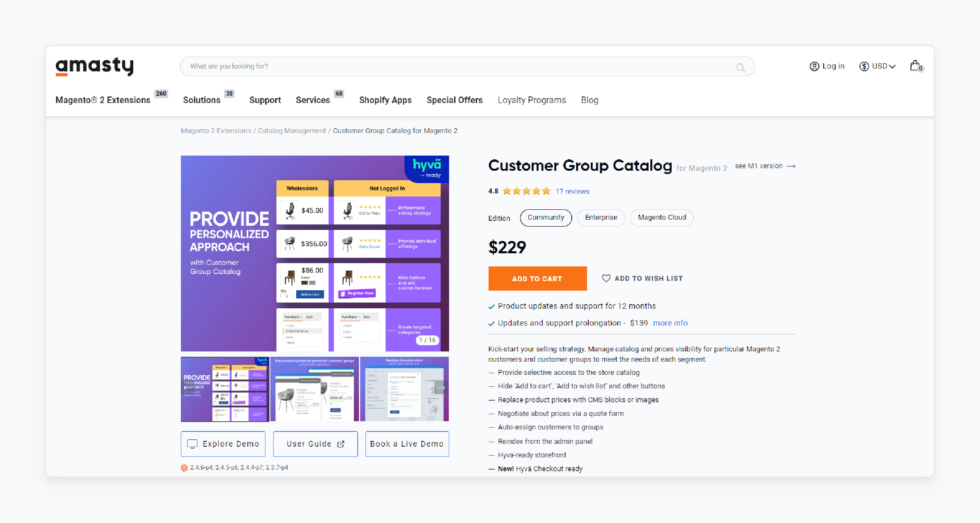Image resolution: width=980 pixels, height=523 pixels.
Task: Click Add to Cart button
Action: point(537,278)
